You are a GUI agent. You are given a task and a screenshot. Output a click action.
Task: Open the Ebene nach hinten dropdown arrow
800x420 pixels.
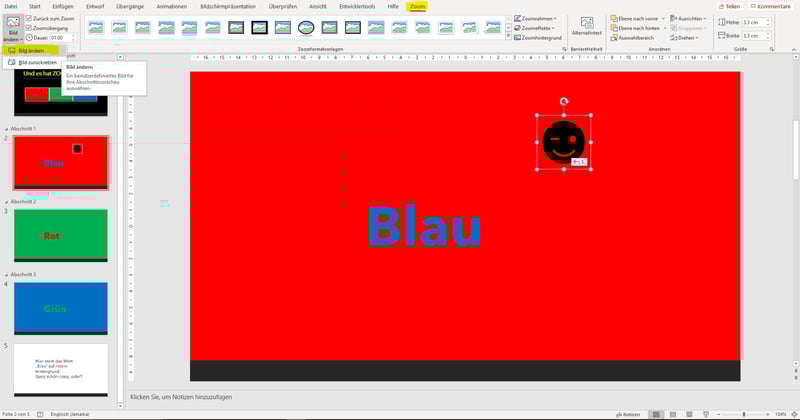point(665,29)
